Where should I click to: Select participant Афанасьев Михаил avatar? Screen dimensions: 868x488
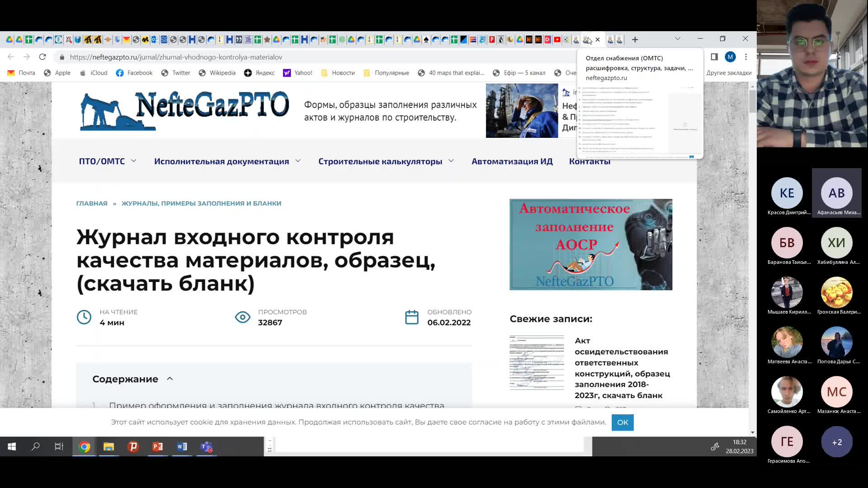(836, 193)
